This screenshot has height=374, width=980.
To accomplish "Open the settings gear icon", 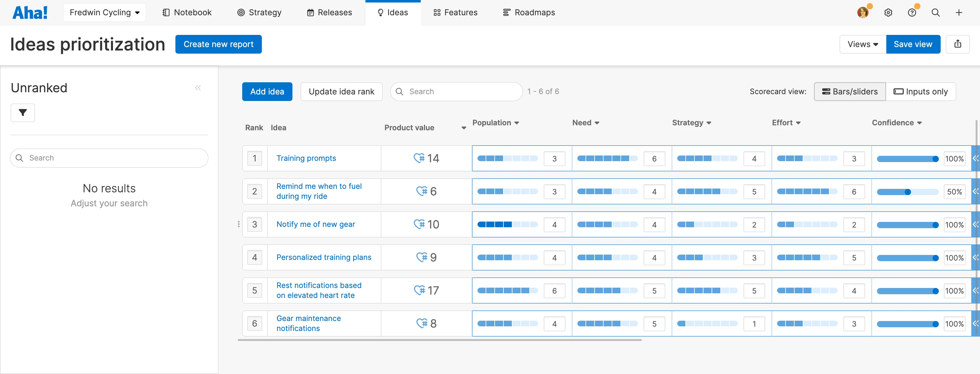I will click(888, 12).
